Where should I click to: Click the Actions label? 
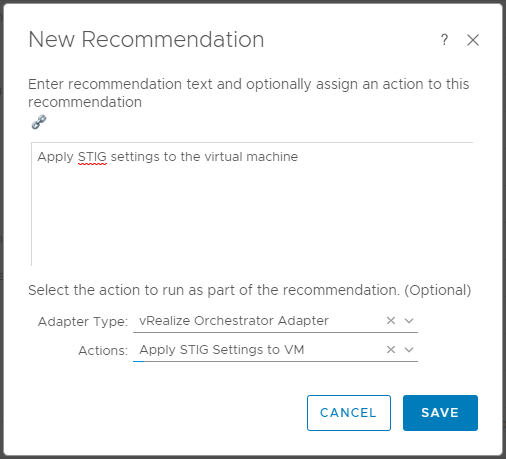pos(103,351)
